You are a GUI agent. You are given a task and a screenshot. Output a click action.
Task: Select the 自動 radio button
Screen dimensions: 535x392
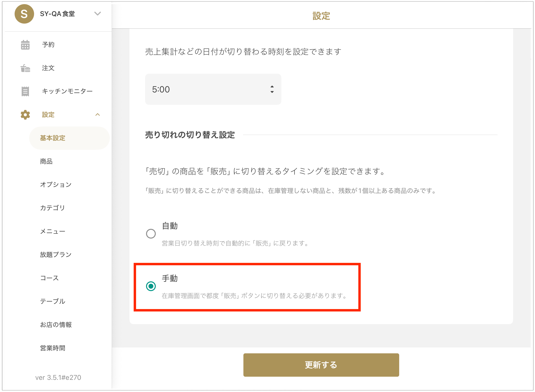(x=151, y=234)
